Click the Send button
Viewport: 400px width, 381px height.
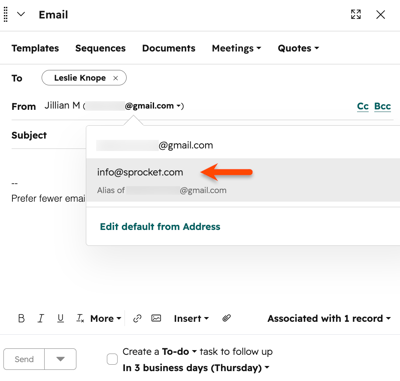[x=24, y=359]
